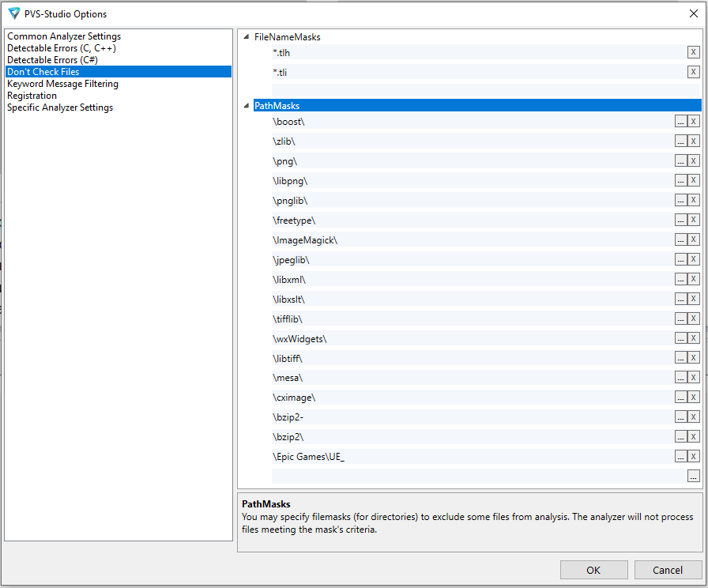Remove the \cximage\ path mask

pyautogui.click(x=695, y=397)
